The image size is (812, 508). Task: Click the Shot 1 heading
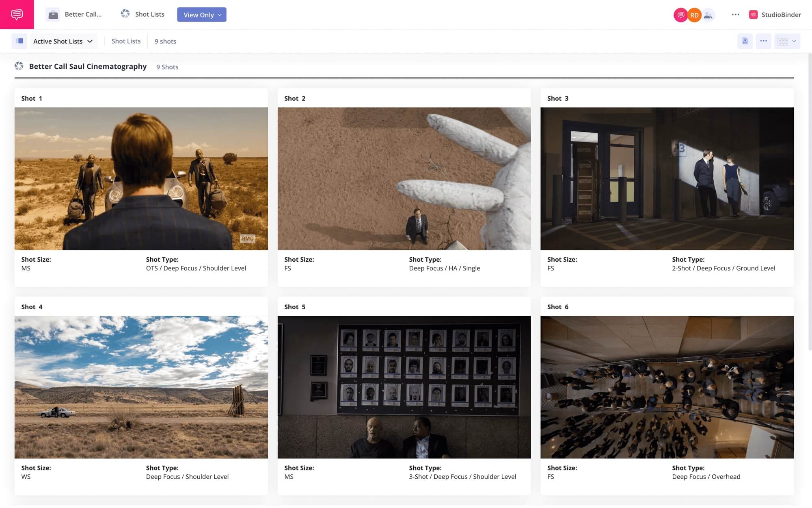coord(32,98)
